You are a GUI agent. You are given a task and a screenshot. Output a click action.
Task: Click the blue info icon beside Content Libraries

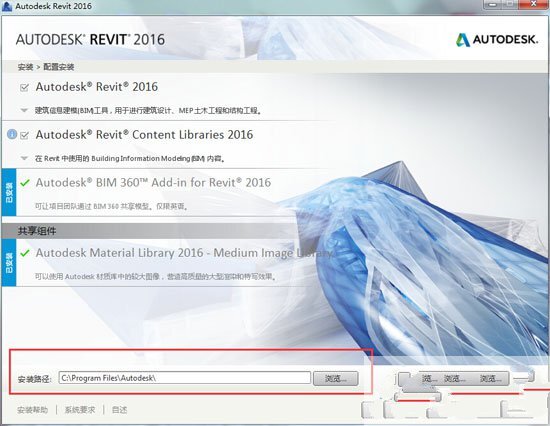(x=12, y=134)
